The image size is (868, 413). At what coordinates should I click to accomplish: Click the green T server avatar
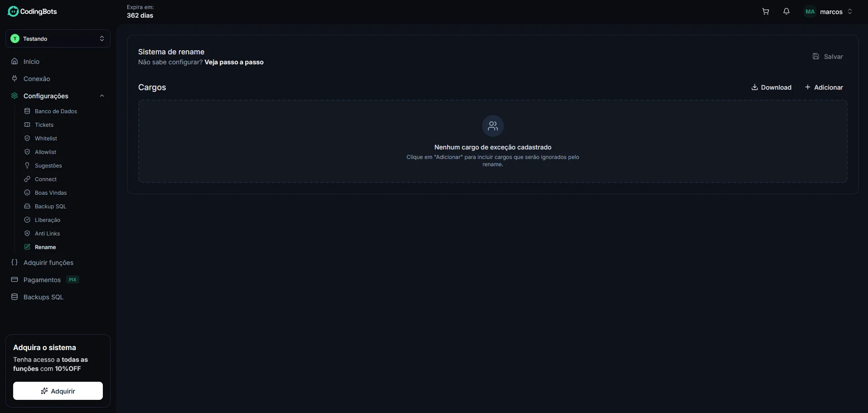point(15,38)
